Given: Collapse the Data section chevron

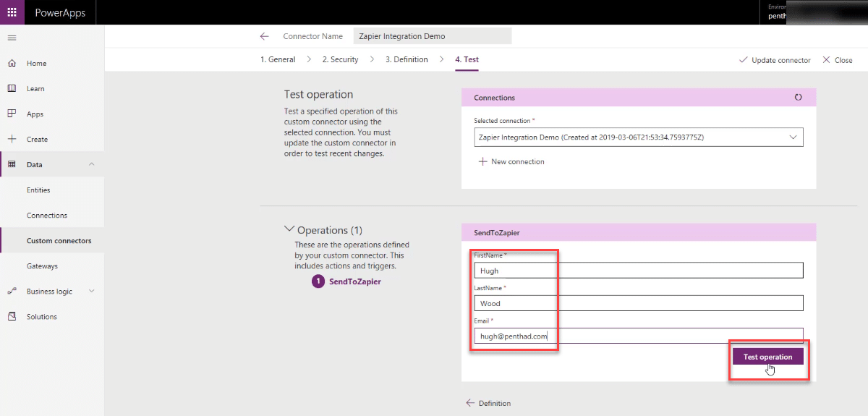Looking at the screenshot, I should pyautogui.click(x=91, y=165).
